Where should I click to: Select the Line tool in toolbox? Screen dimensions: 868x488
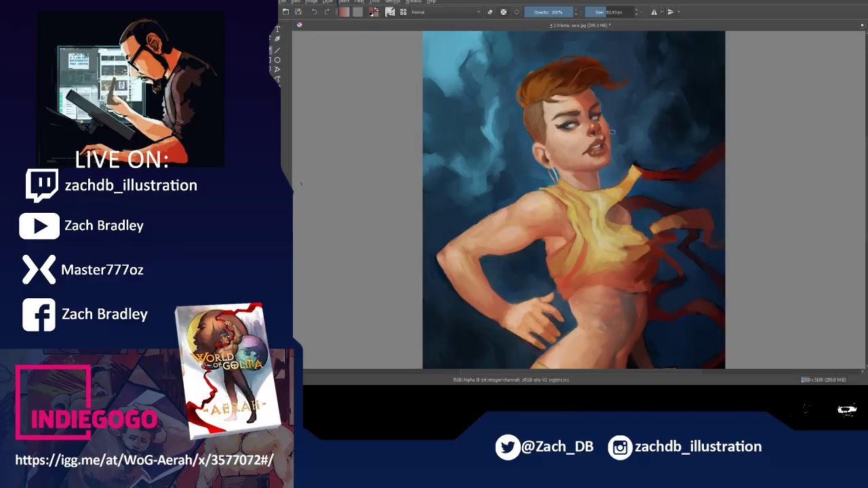coord(277,50)
